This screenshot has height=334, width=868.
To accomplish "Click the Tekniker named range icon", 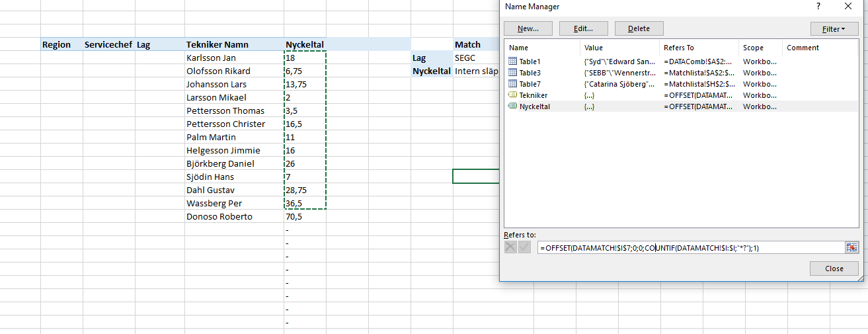I will tap(513, 95).
